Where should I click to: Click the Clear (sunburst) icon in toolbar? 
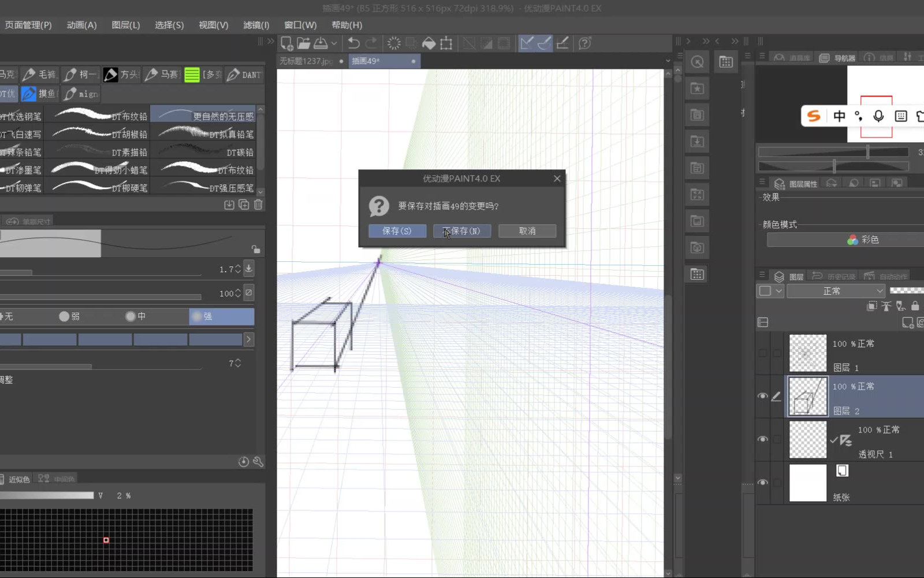(x=394, y=43)
